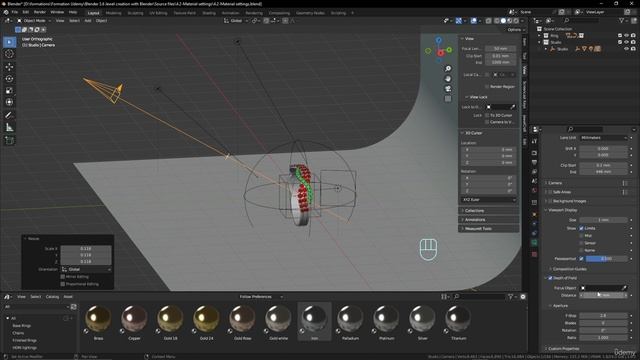Screen dimensions: 640x360
Task: Select the Add Cube tool
Action: click(x=9, y=140)
